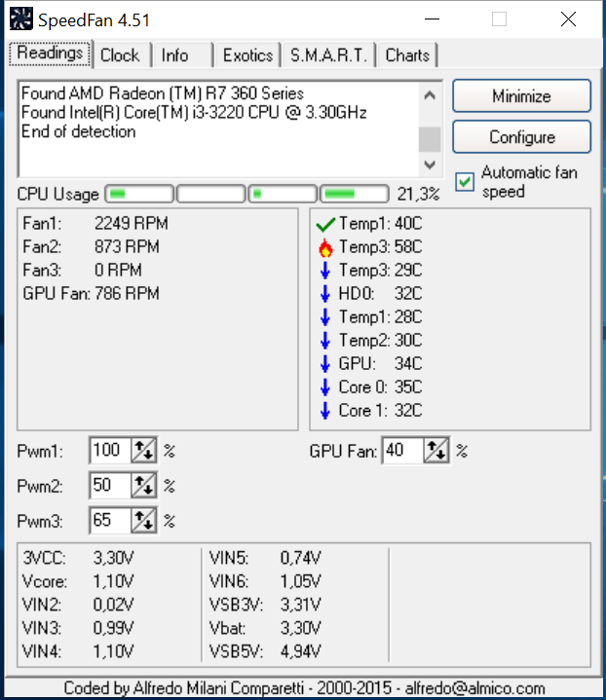Click the GPU Fan percentage spinner arrows
This screenshot has height=700, width=606.
[x=436, y=451]
